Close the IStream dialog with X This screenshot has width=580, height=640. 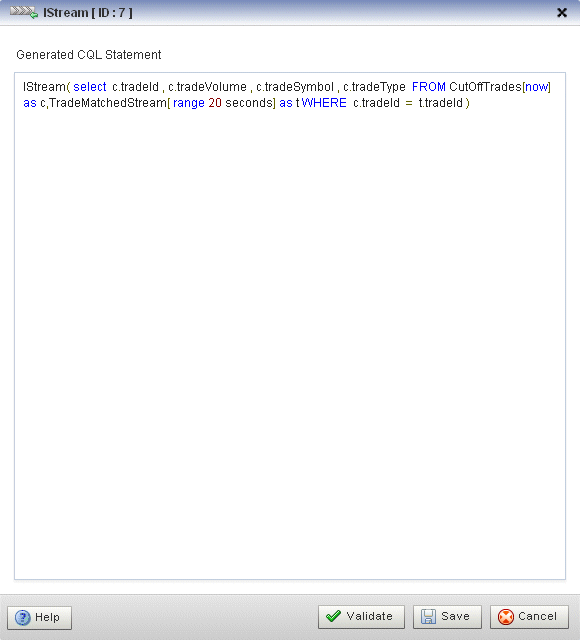pyautogui.click(x=562, y=13)
